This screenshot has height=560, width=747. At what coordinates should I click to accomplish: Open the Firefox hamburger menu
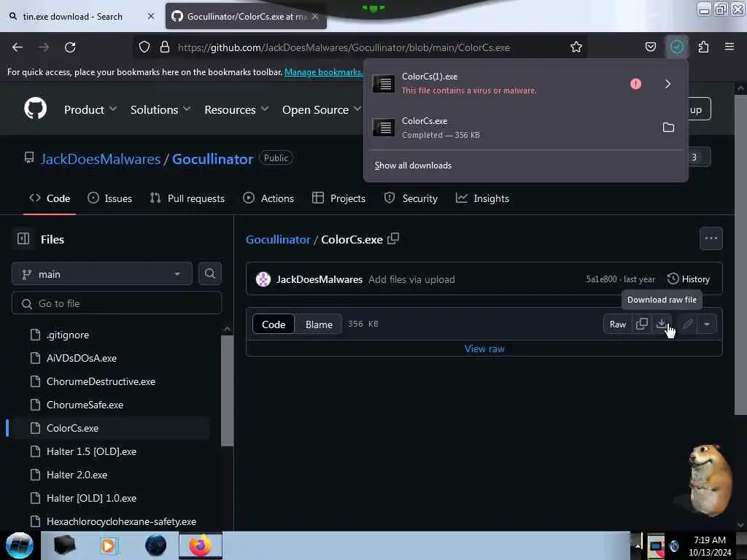[x=729, y=47]
